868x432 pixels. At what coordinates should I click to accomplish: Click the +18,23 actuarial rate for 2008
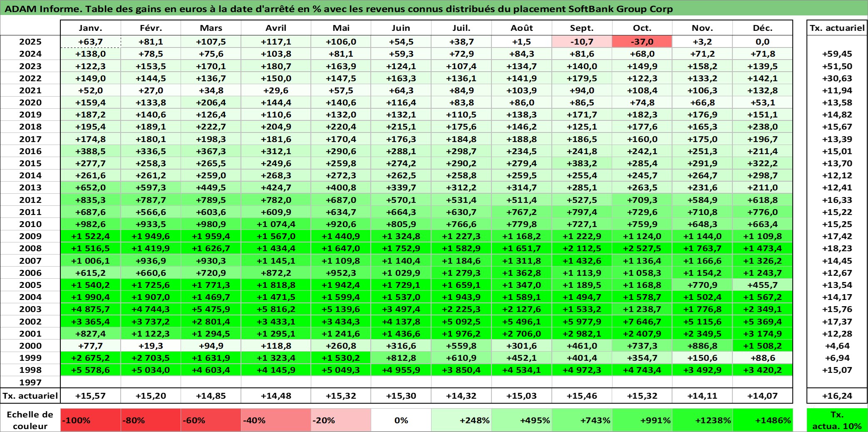pyautogui.click(x=837, y=248)
